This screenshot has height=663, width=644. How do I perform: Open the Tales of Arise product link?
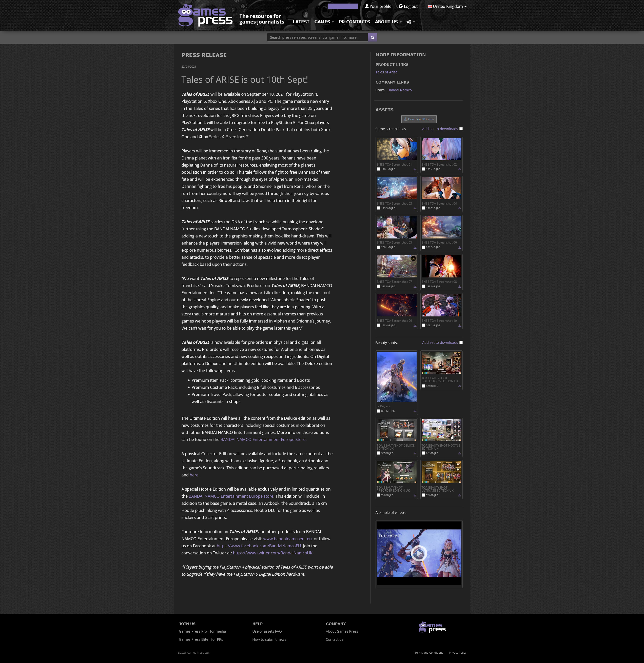tap(386, 72)
